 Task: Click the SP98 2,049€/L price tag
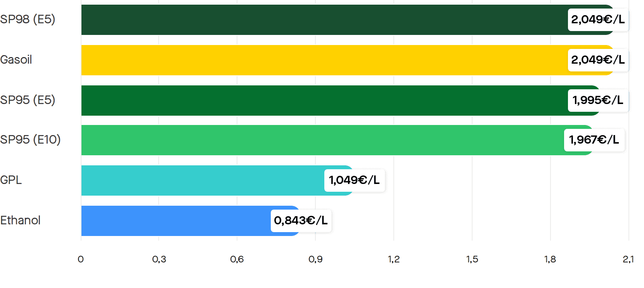[x=598, y=19]
